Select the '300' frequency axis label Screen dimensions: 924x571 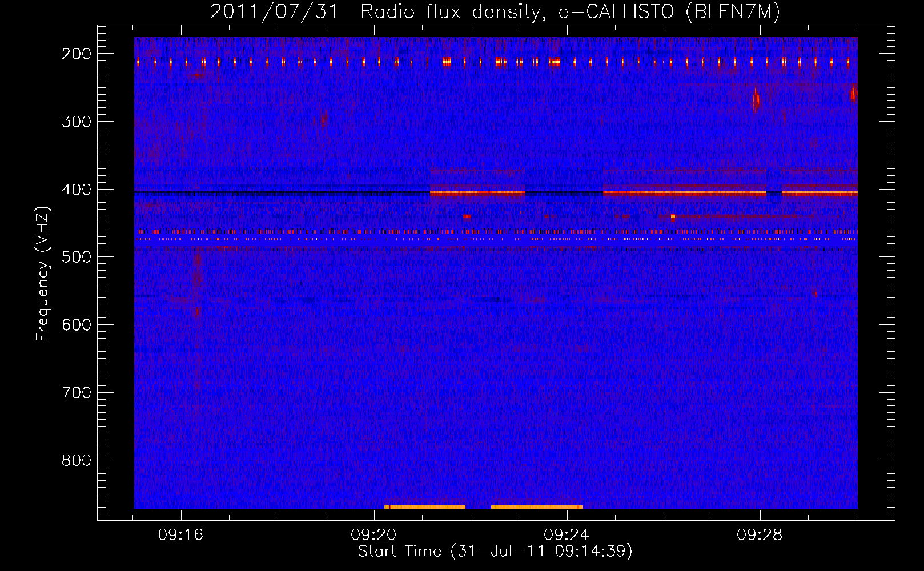pyautogui.click(x=77, y=122)
